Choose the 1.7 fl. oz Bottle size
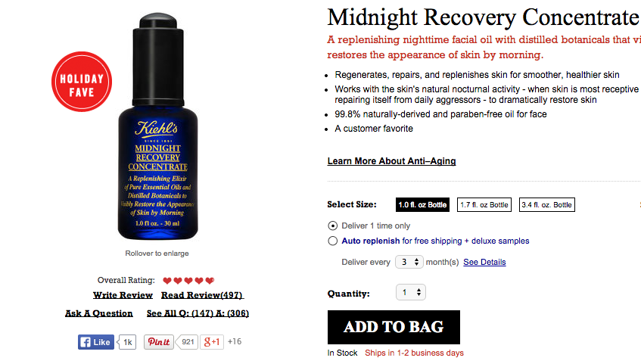The height and width of the screenshot is (364, 641). 484,205
